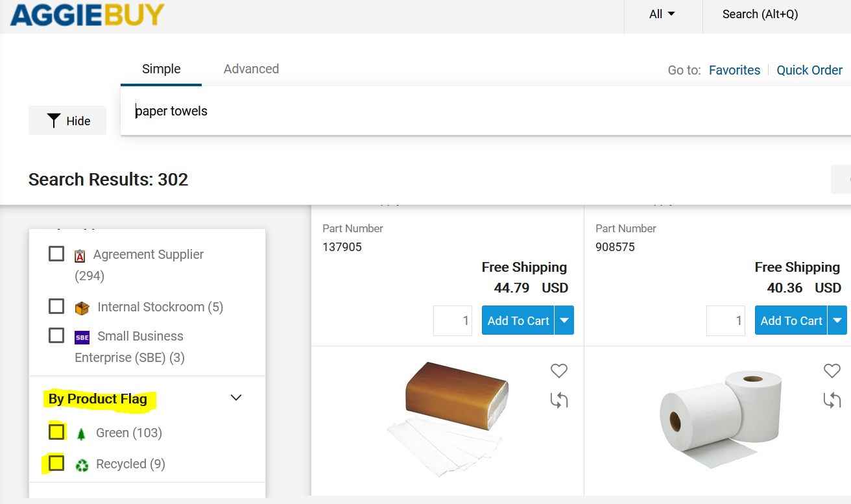
Task: Click quantity field for part 908575
Action: coord(726,320)
